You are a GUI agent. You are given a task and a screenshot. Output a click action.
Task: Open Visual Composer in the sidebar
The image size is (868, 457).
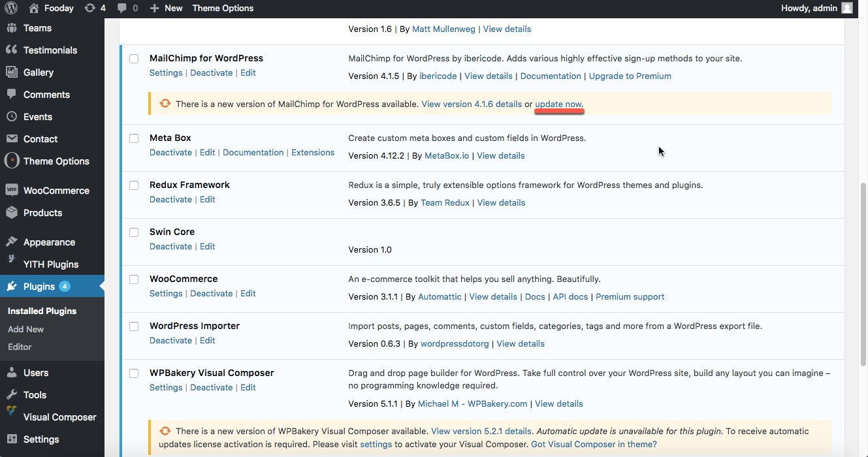coord(60,417)
